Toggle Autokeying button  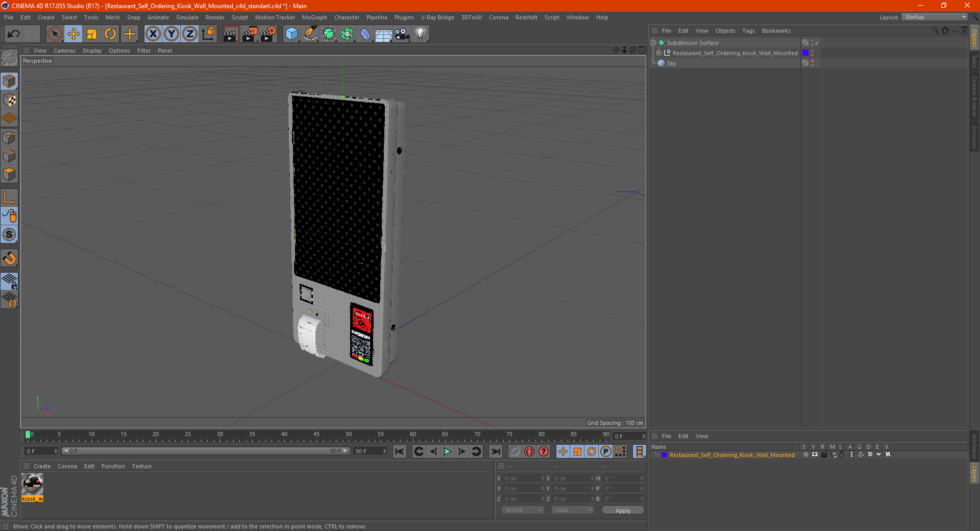click(529, 451)
